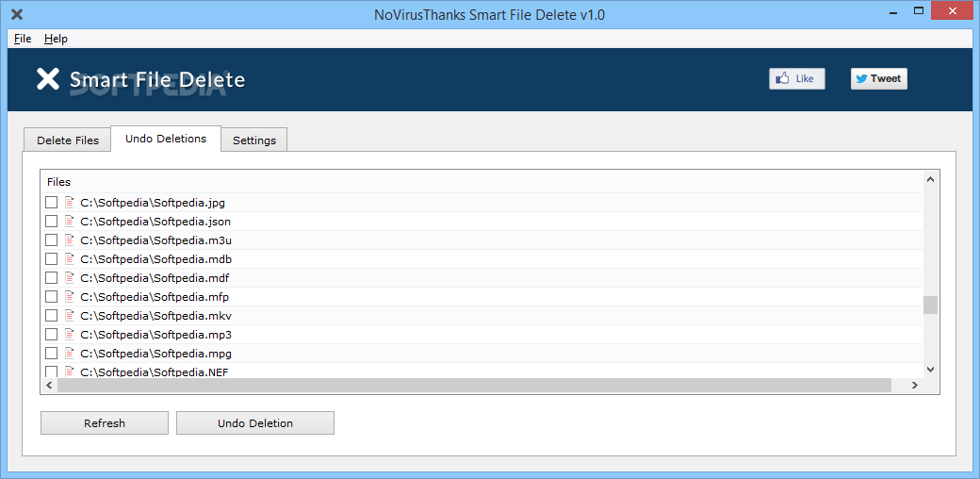Screen dimensions: 980x479
Task: Mark the Softpedia.mp3 checkbox
Action: [x=51, y=334]
